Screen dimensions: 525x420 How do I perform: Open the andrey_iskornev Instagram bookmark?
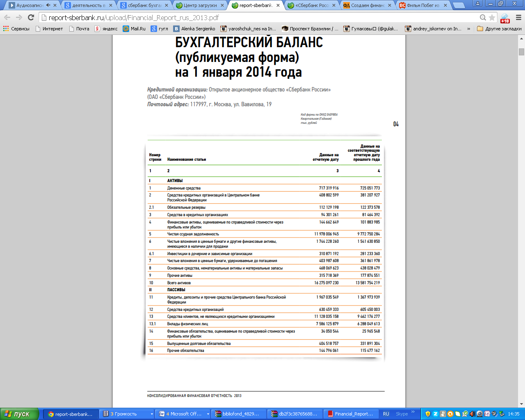[433, 29]
